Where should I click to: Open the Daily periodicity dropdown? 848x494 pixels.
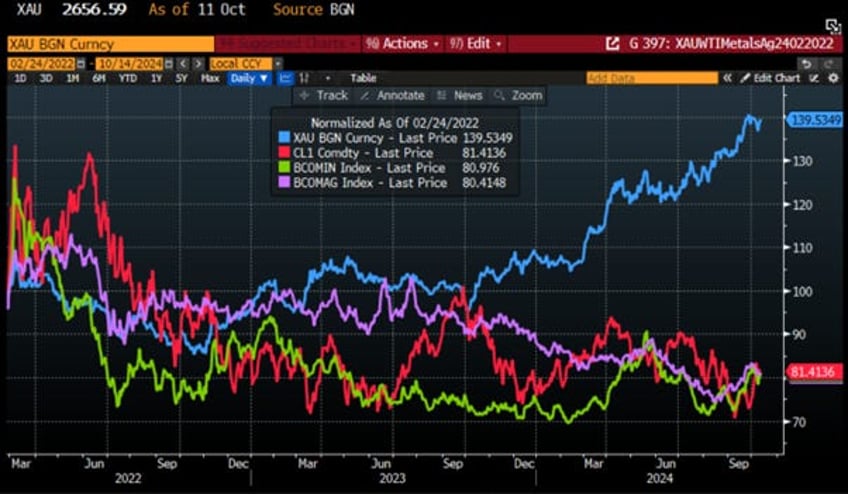pyautogui.click(x=249, y=78)
